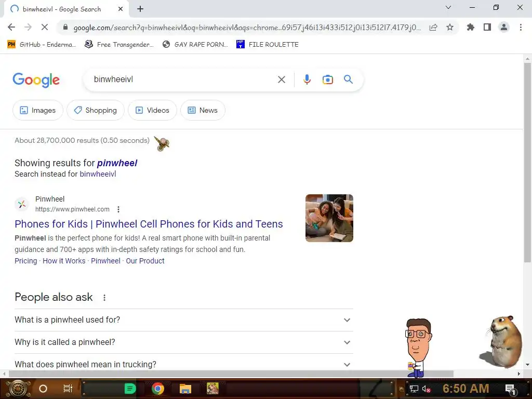This screenshot has height=399, width=532.
Task: Expand Why is it called a pinwheel
Action: coord(183,342)
